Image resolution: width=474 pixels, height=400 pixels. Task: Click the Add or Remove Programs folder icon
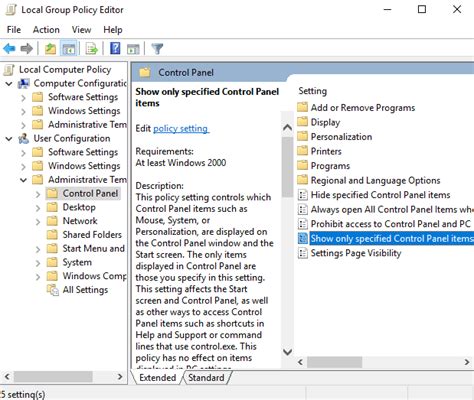tap(302, 107)
